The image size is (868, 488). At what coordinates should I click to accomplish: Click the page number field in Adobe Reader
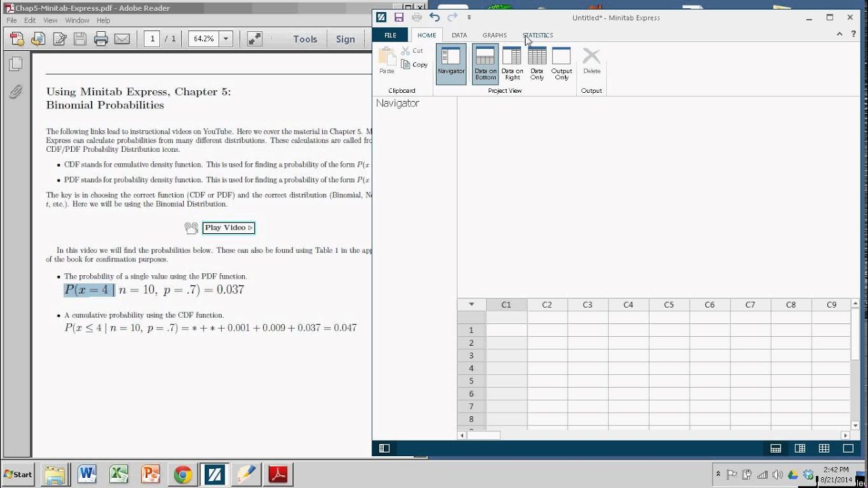[153, 39]
